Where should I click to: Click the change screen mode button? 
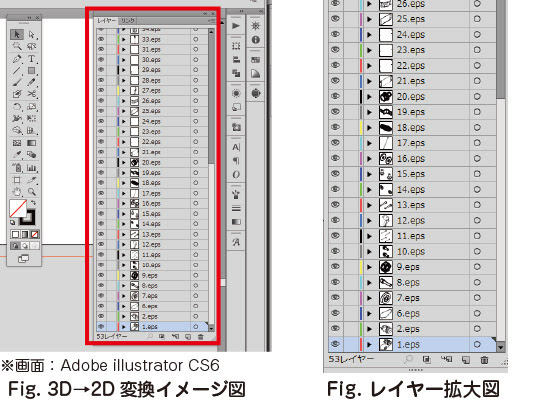pos(23,259)
